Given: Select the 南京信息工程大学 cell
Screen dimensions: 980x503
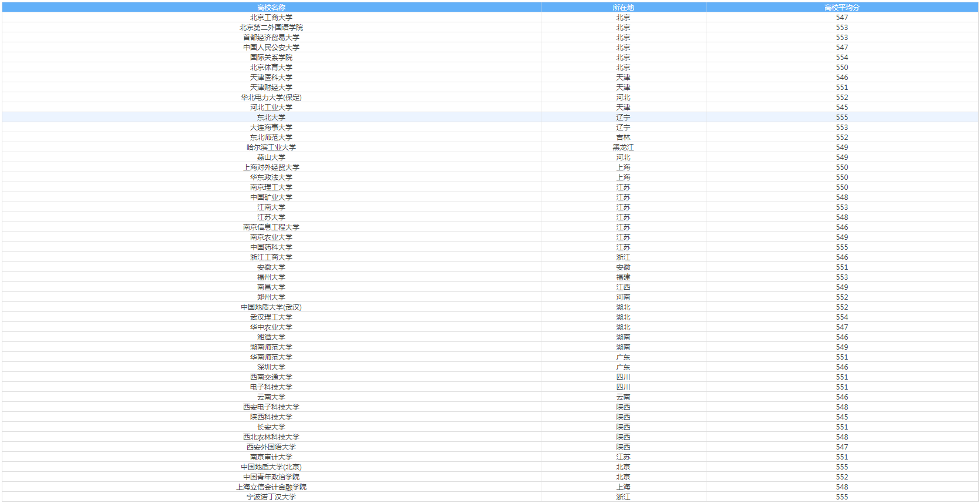Looking at the screenshot, I should point(271,227).
